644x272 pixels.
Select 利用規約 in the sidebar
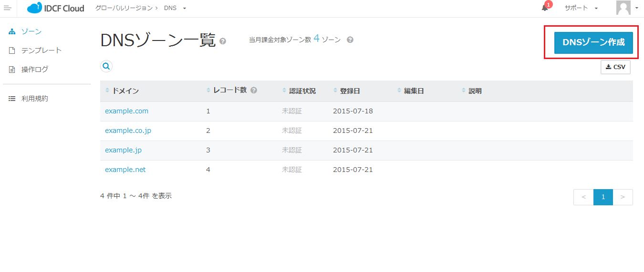(35, 99)
